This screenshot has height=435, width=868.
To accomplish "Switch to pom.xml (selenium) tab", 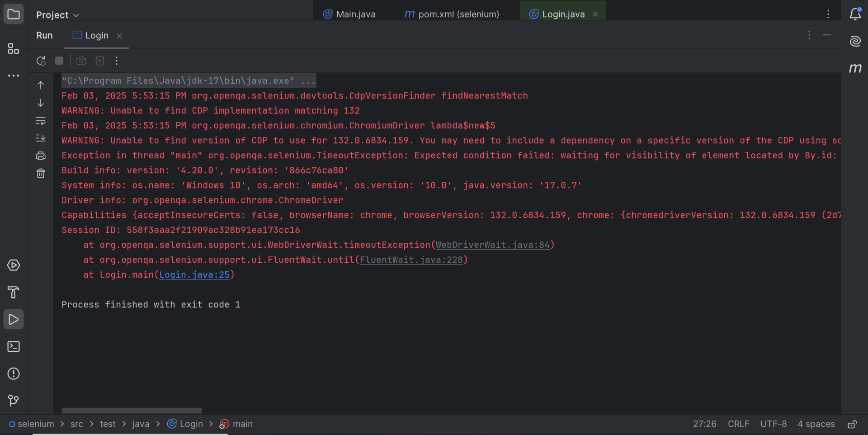I will [x=452, y=14].
